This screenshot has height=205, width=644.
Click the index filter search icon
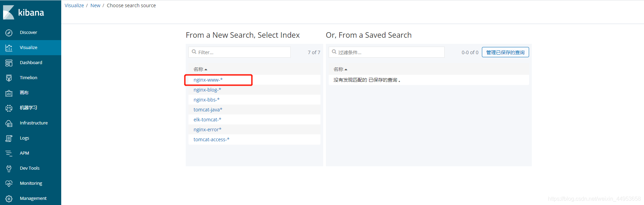point(194,52)
